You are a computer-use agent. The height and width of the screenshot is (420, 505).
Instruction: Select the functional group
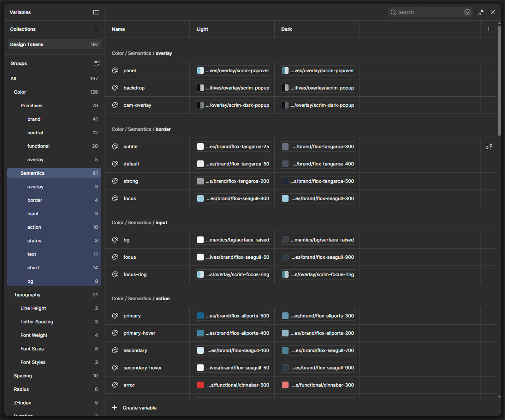click(54, 146)
